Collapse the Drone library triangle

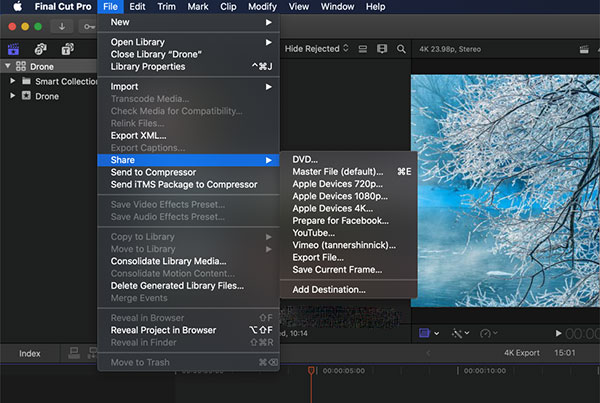(x=7, y=66)
